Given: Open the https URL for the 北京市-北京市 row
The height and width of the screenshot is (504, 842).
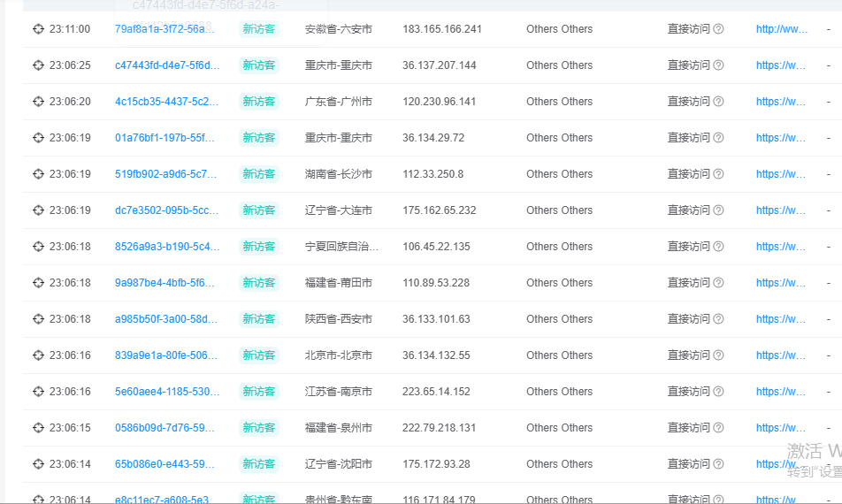Looking at the screenshot, I should 780,355.
